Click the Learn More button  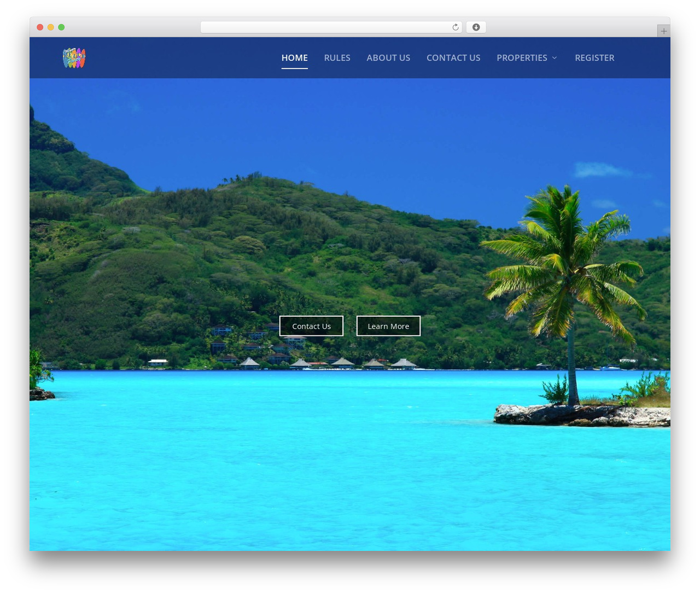tap(388, 326)
